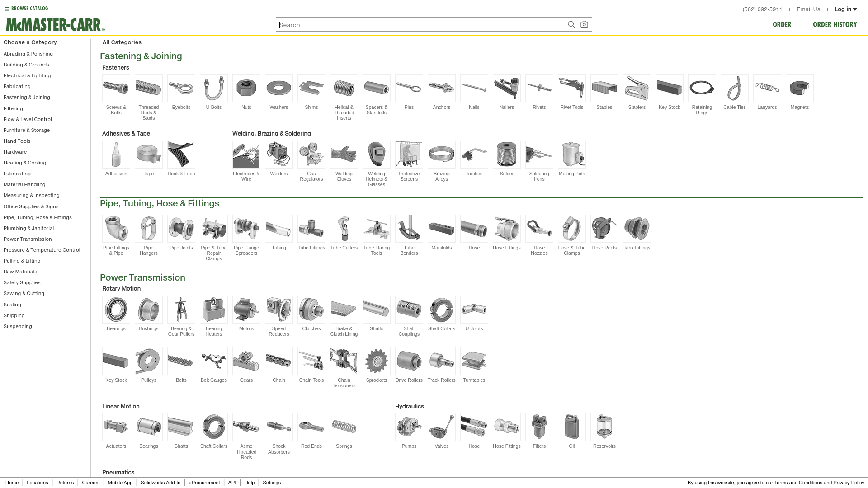Expand the Log in dropdown

845,9
